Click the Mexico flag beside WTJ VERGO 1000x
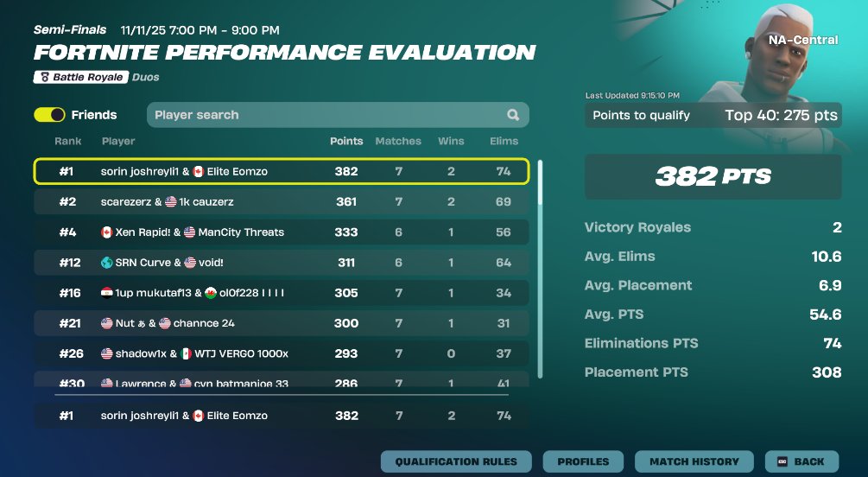 point(186,353)
